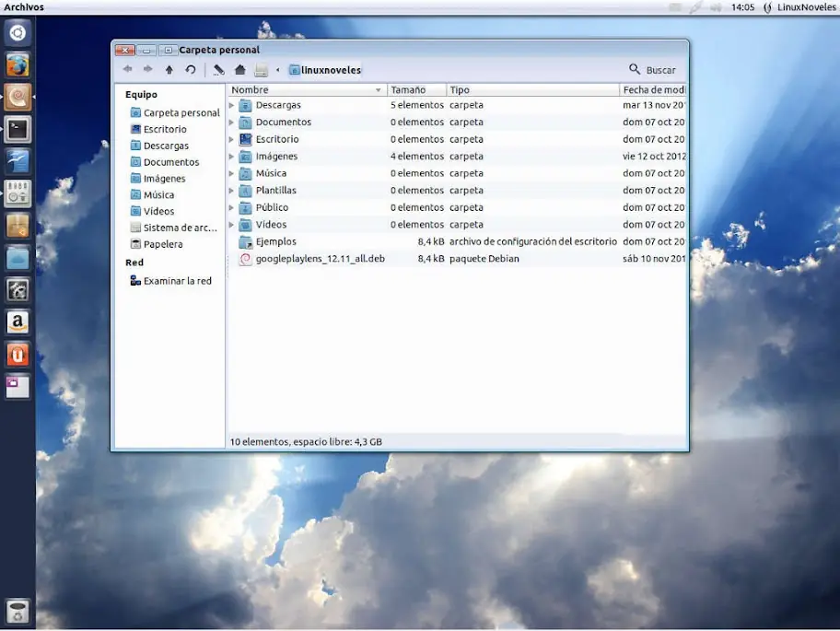This screenshot has width=840, height=631.
Task: Go up to parent folder with up arrow
Action: tap(169, 70)
